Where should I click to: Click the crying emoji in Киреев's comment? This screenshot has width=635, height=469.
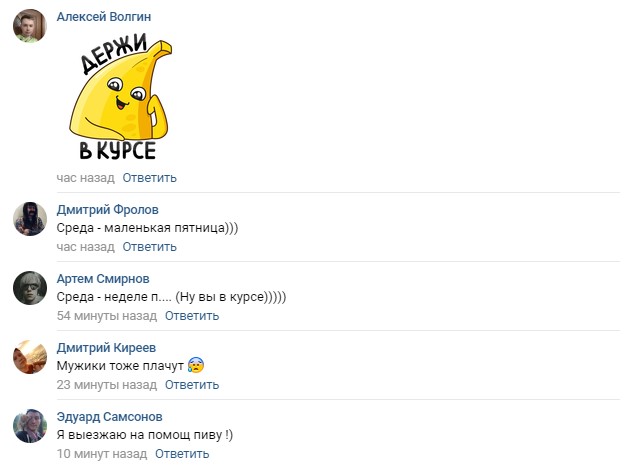click(196, 365)
